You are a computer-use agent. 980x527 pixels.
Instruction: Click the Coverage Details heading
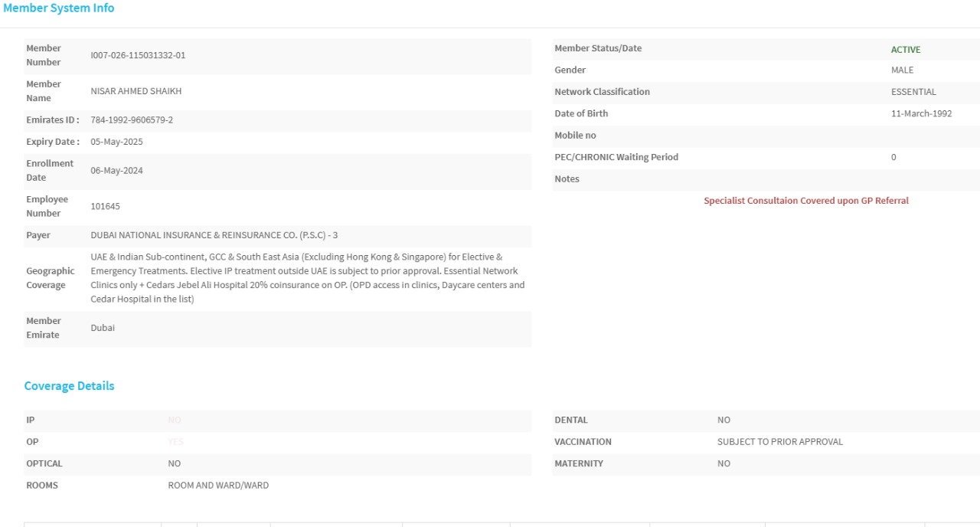69,386
